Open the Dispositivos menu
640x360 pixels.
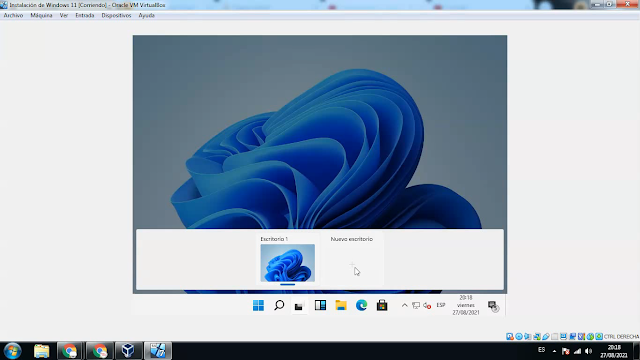(x=116, y=16)
